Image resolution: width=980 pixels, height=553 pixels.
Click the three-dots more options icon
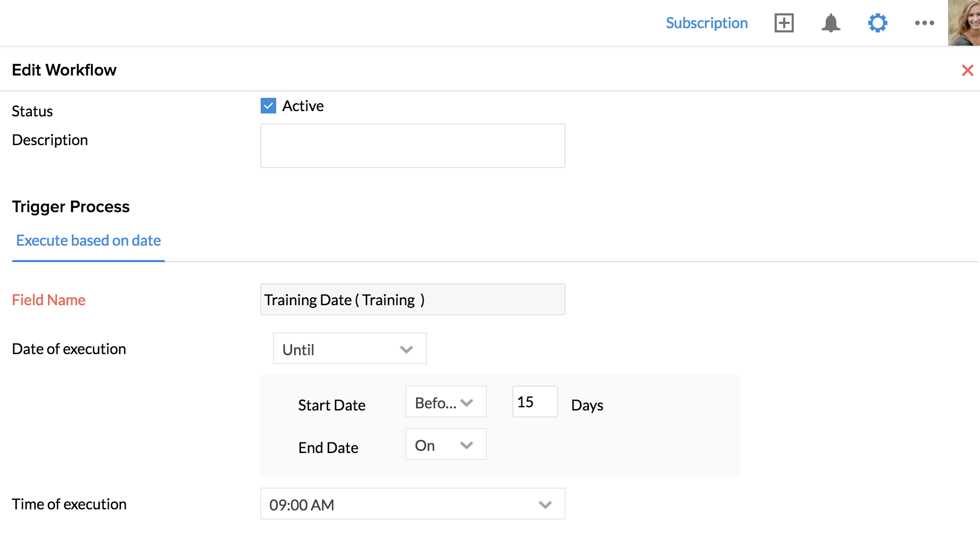(924, 23)
